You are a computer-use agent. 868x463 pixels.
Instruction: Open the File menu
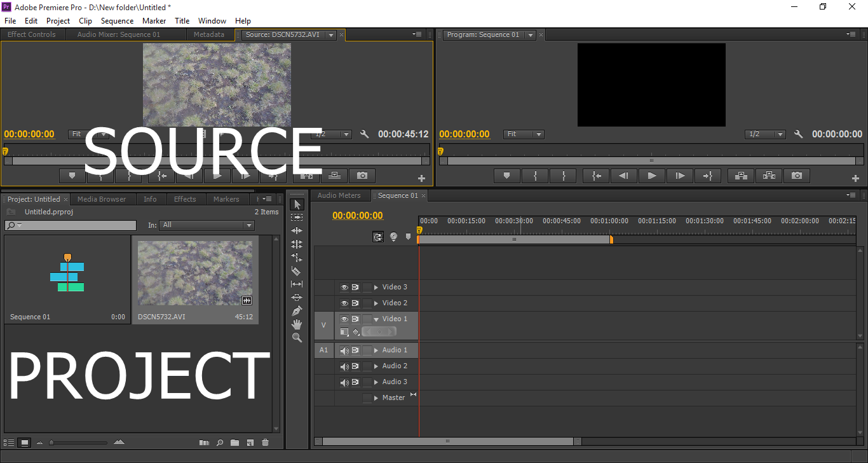(10, 21)
